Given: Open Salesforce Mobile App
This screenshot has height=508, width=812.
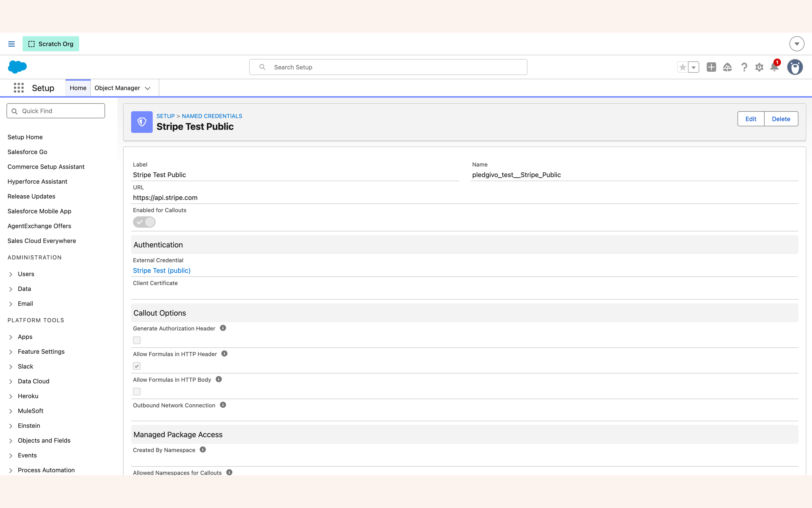Looking at the screenshot, I should (39, 211).
